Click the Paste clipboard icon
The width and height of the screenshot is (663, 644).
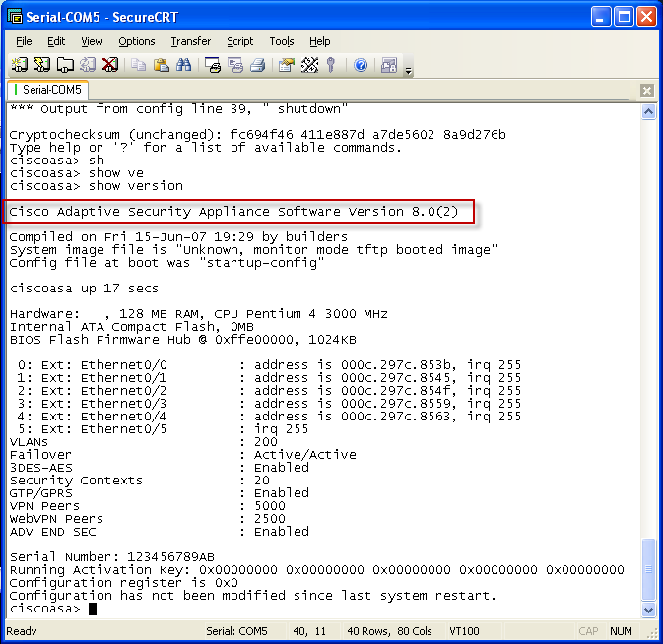(162, 65)
